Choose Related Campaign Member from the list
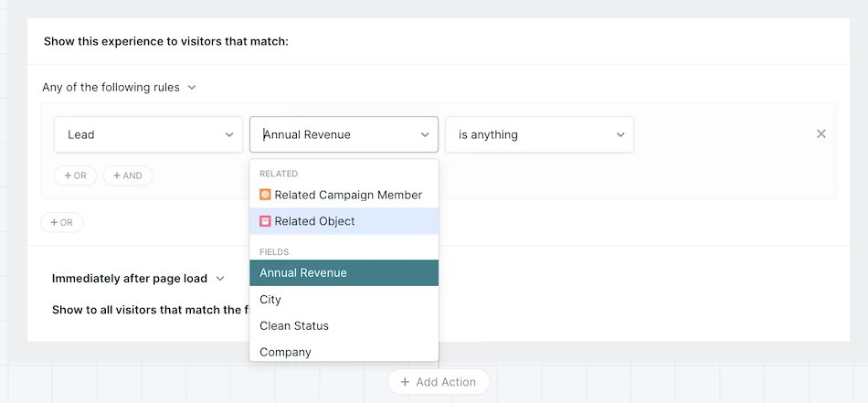 point(344,195)
